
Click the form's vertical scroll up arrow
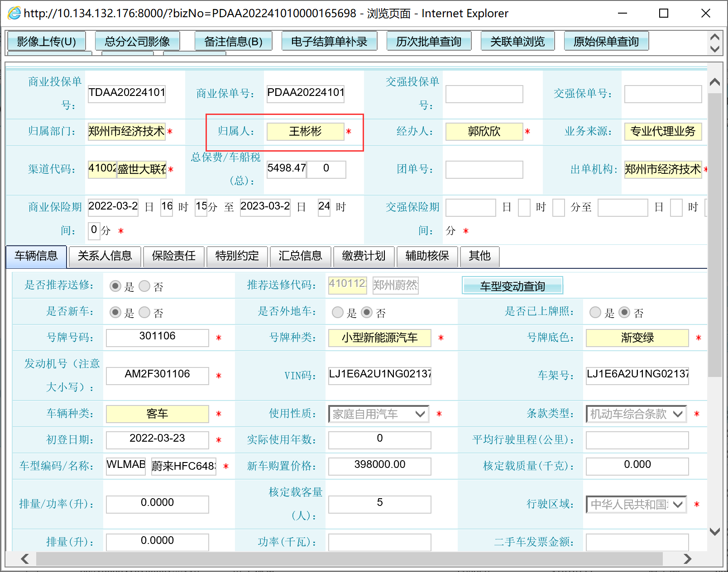point(715,82)
